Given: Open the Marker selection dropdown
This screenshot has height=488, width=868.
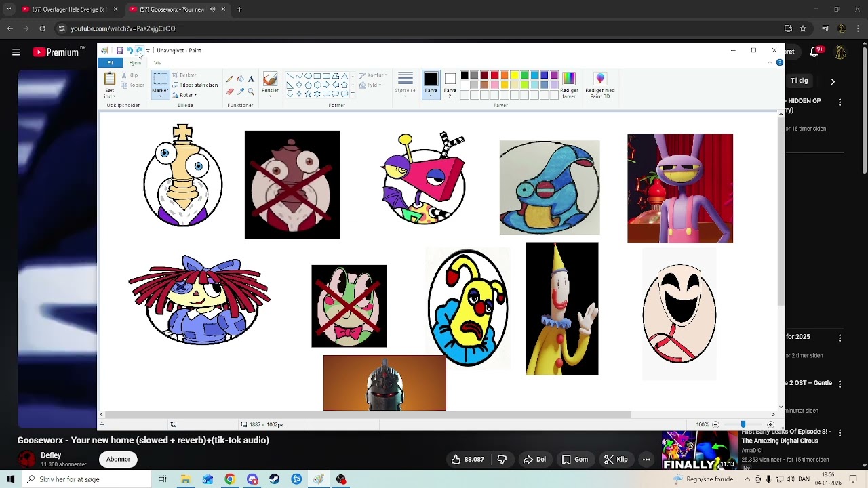Looking at the screenshot, I should 160,95.
